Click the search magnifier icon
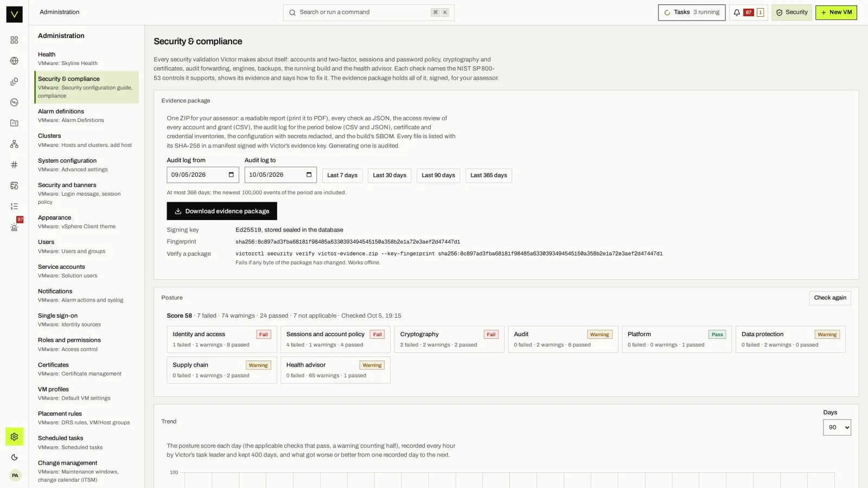The image size is (868, 488). point(292,12)
